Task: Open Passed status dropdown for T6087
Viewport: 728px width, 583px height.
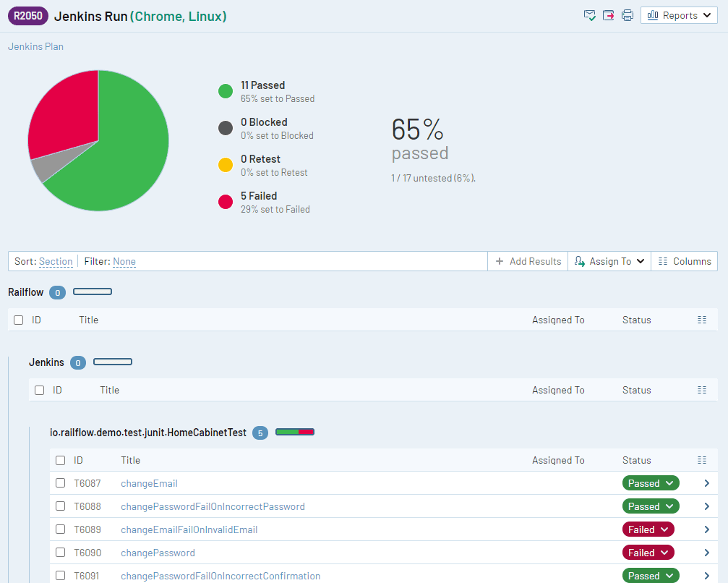Action: (x=651, y=483)
